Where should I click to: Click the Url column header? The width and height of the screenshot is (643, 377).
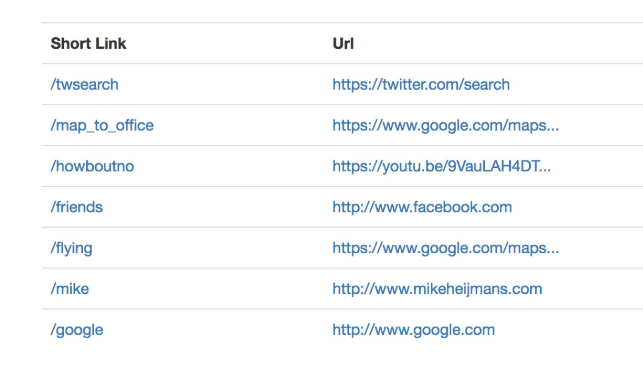click(343, 43)
